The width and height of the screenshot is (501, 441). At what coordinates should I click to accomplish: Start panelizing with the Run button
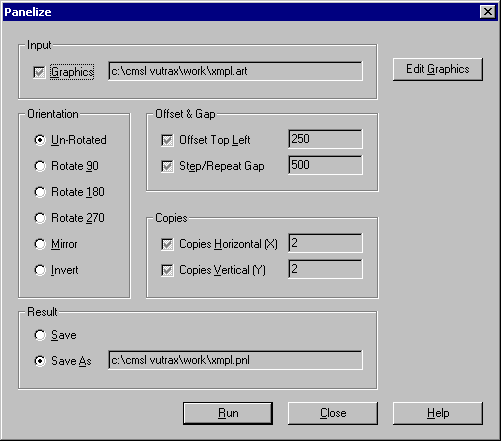(x=228, y=413)
